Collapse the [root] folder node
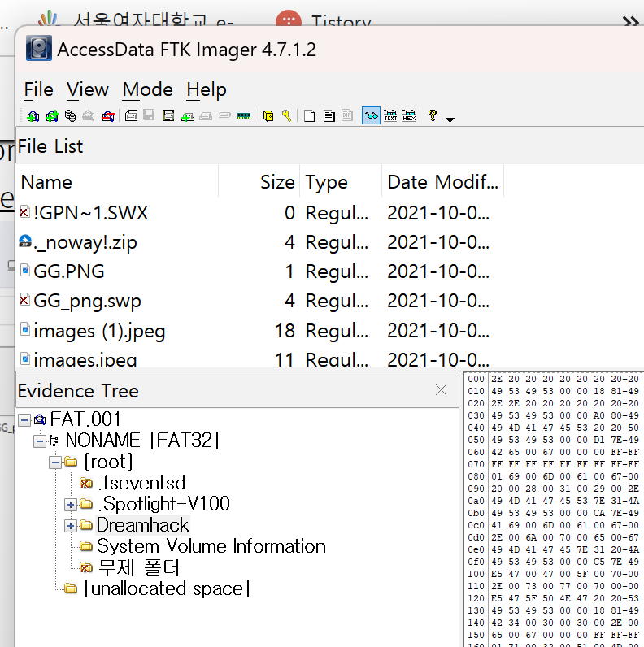Image resolution: width=644 pixels, height=647 pixels. pyautogui.click(x=55, y=462)
